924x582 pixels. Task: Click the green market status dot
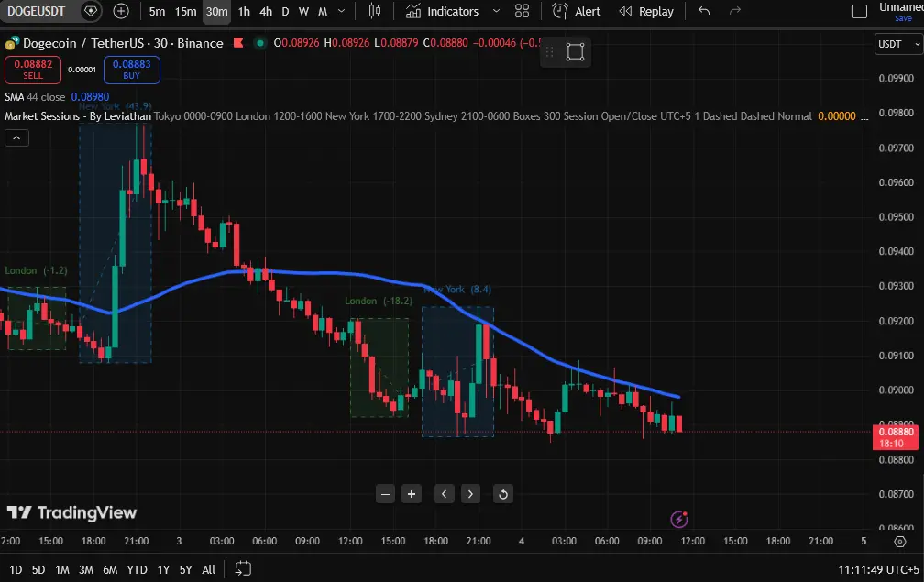pos(260,43)
